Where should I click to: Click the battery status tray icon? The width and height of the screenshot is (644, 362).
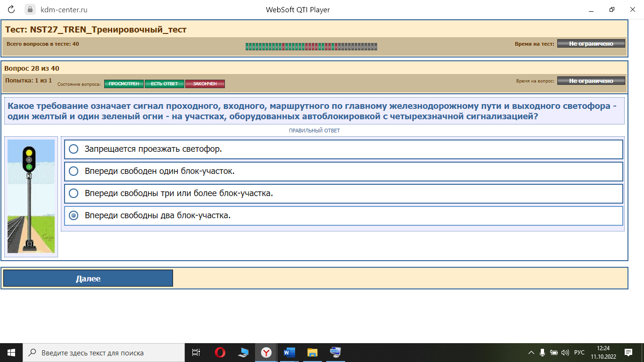[x=554, y=352]
